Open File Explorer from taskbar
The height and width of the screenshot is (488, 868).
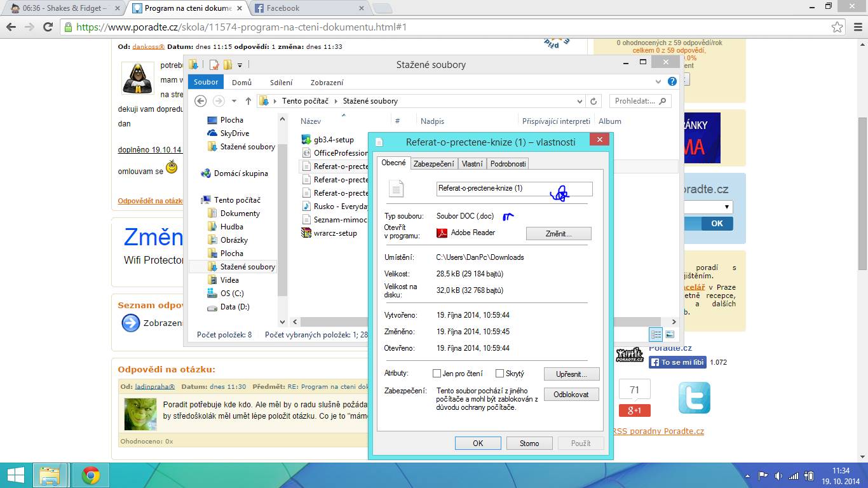(50, 475)
